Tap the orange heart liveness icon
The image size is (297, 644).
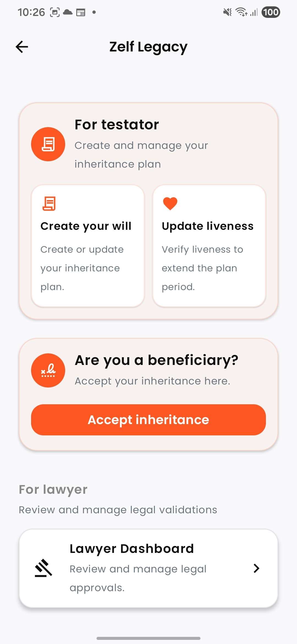pos(170,204)
